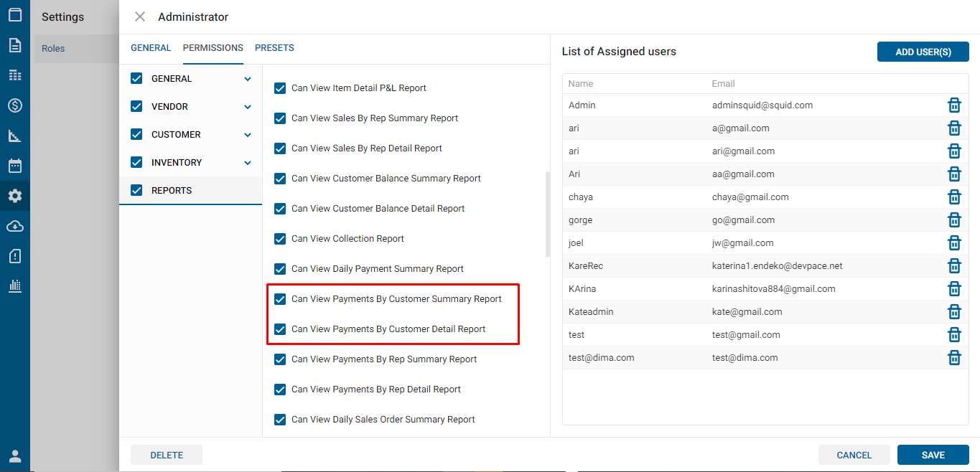This screenshot has width=980, height=472.
Task: Delete the Admin user with trash icon
Action: tap(954, 105)
